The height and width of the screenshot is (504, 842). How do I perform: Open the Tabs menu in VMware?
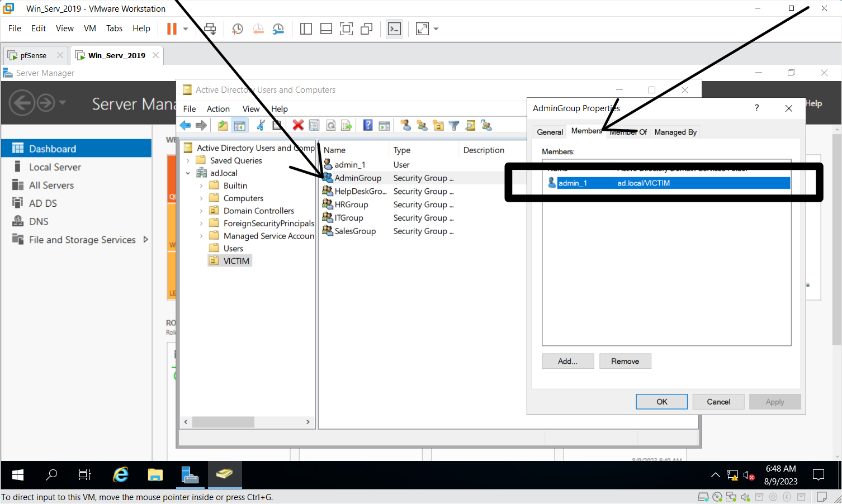pyautogui.click(x=114, y=28)
